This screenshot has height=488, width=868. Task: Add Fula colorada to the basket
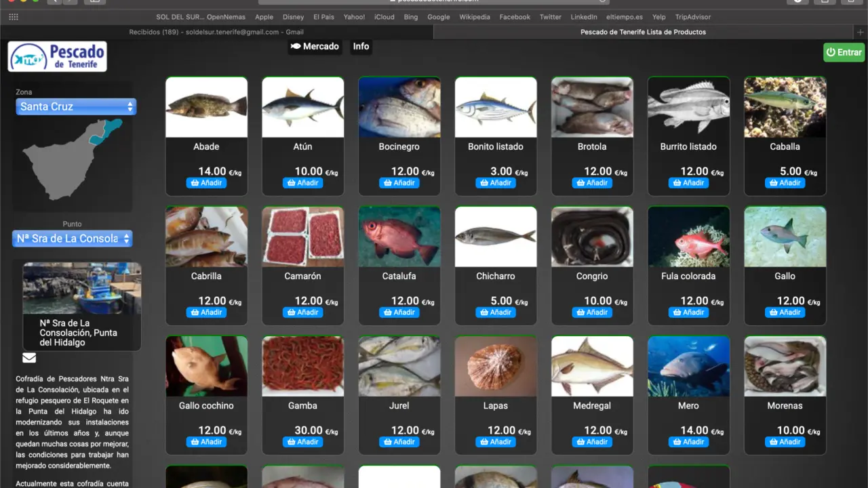tap(688, 312)
